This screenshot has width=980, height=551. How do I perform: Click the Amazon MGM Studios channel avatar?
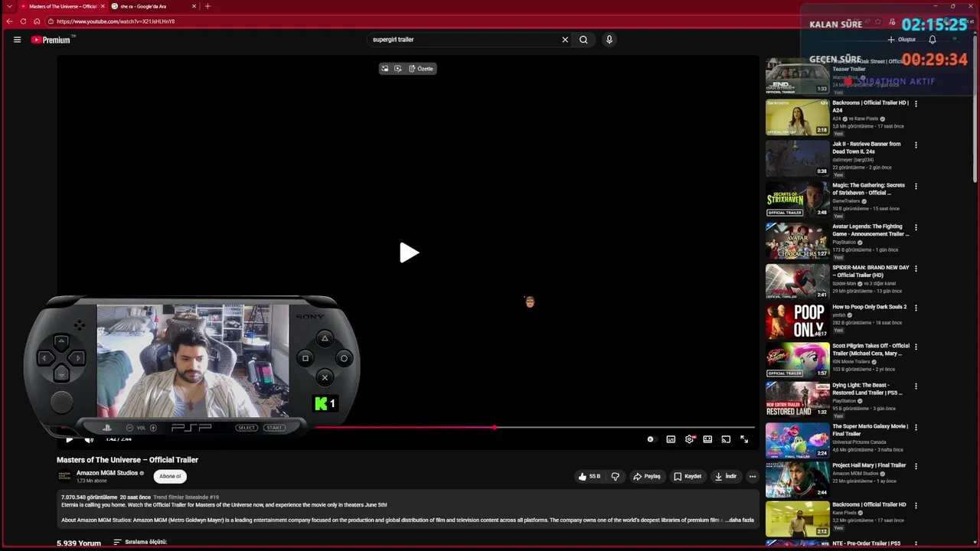point(64,476)
